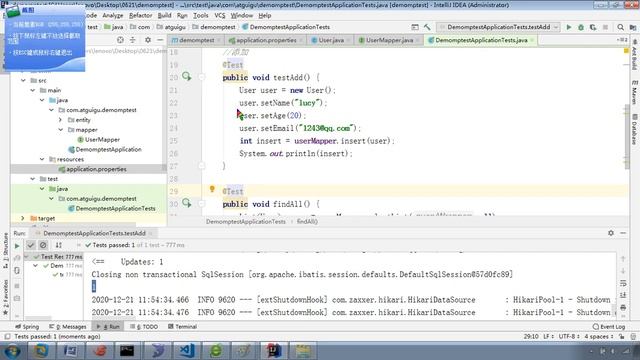This screenshot has width=640, height=360.
Task: Toggle tool window bars icon in status bar
Action: click(x=7, y=336)
